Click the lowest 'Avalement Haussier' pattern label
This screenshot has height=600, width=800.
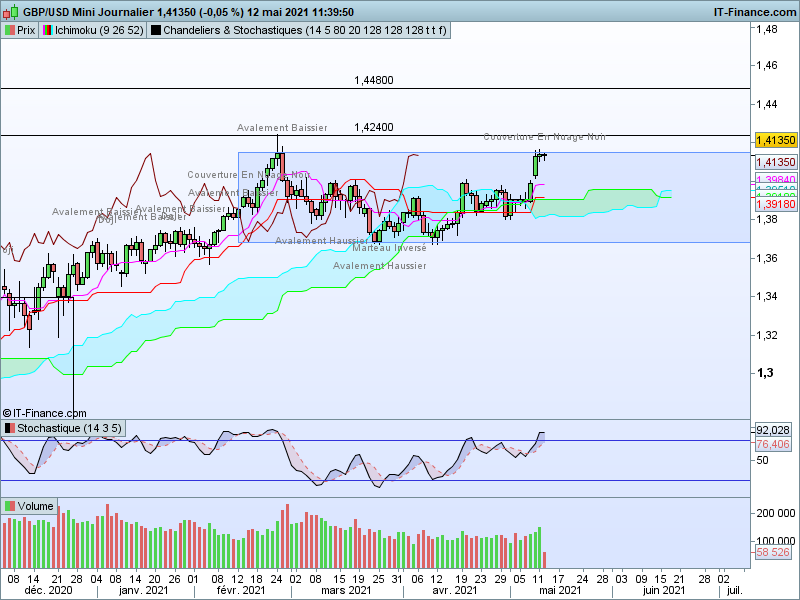(380, 266)
